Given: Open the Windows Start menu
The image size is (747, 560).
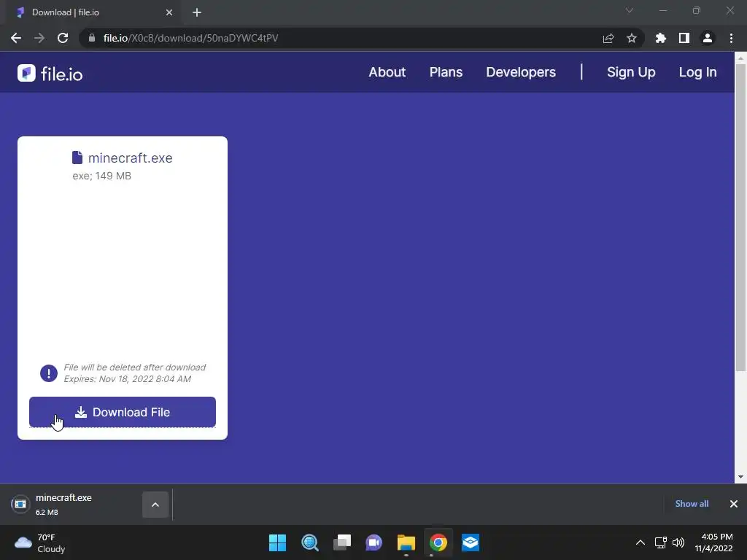Looking at the screenshot, I should (278, 542).
